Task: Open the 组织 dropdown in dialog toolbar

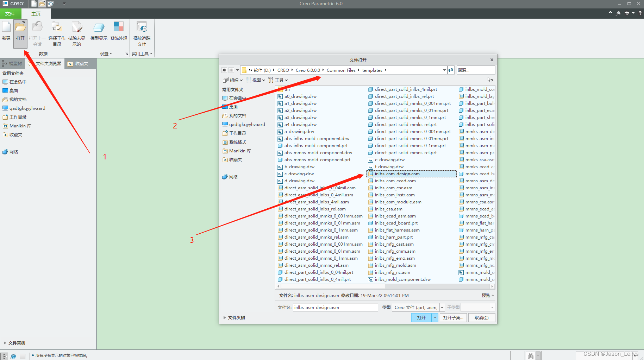Action: pos(233,80)
